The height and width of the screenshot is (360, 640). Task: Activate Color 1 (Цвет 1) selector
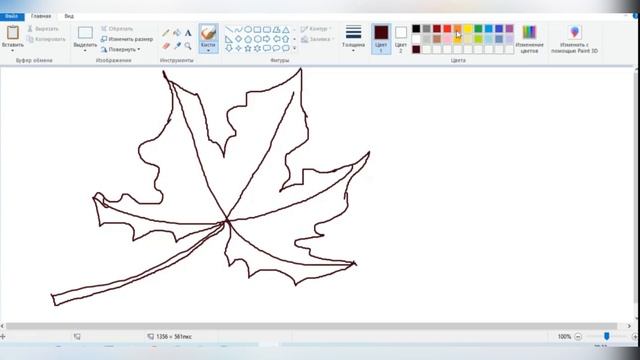[381, 39]
